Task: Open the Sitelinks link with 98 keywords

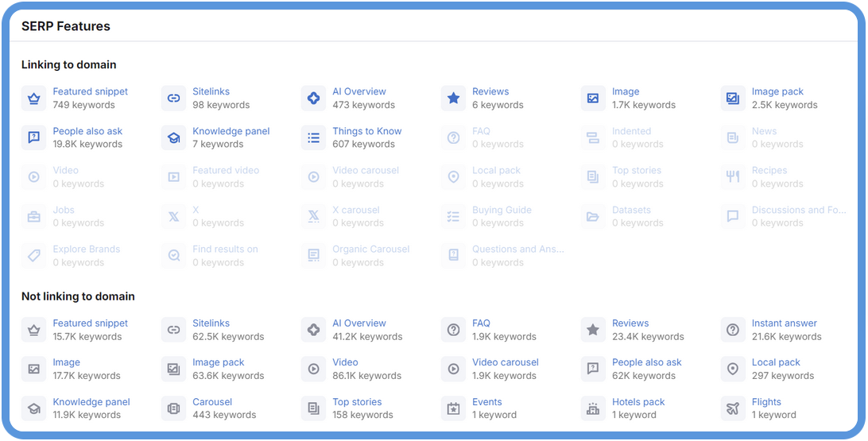Action: pyautogui.click(x=211, y=92)
